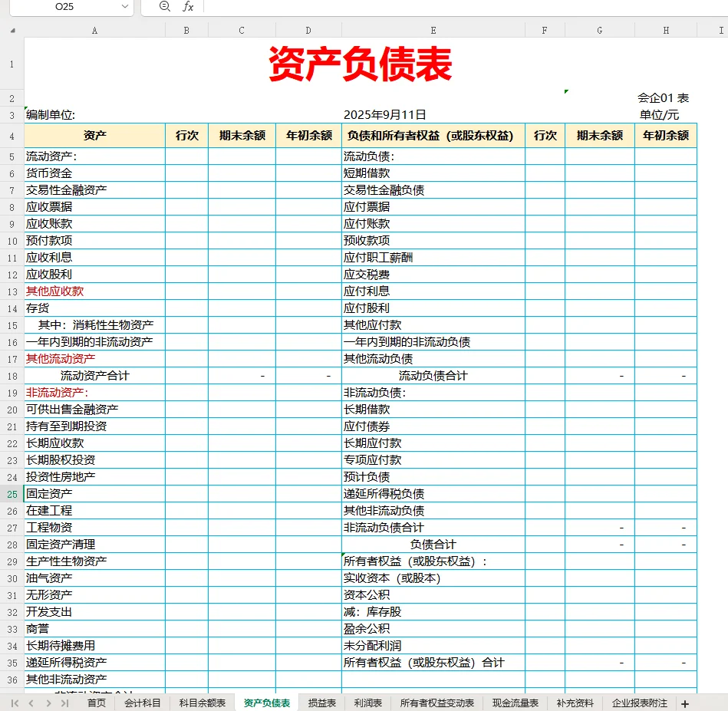Click the 资产 header cell
This screenshot has width=728, height=711.
click(94, 136)
